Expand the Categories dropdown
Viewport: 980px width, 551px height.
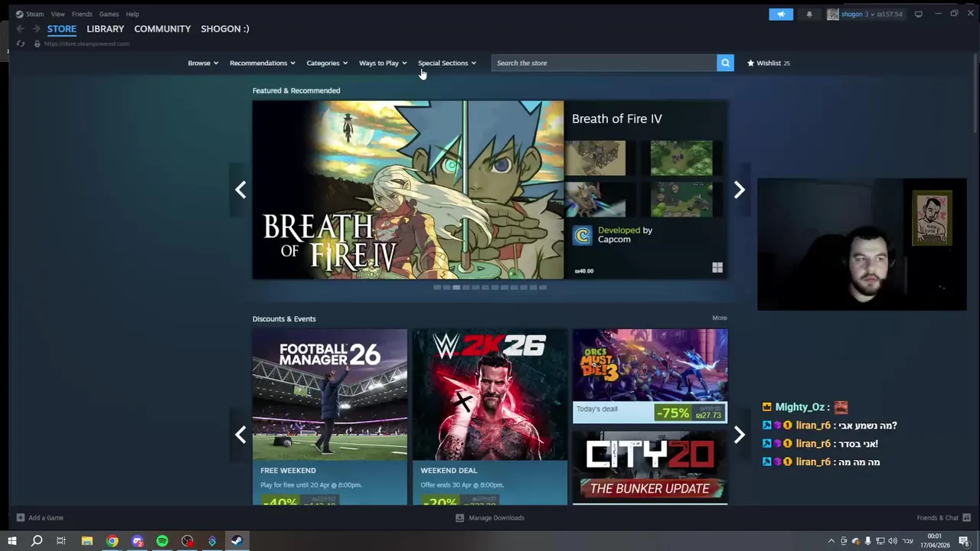pos(327,63)
